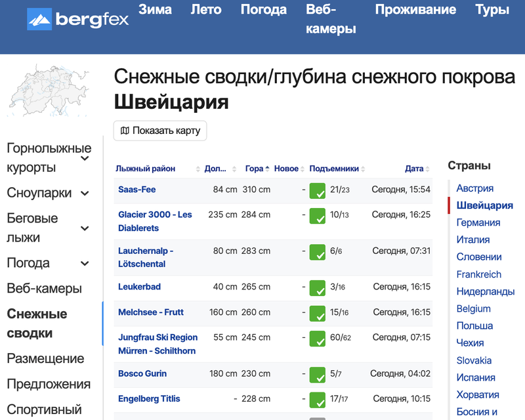Click green status checkmark for Saas-Fee
Image resolution: width=525 pixels, height=420 pixels.
pyautogui.click(x=318, y=191)
